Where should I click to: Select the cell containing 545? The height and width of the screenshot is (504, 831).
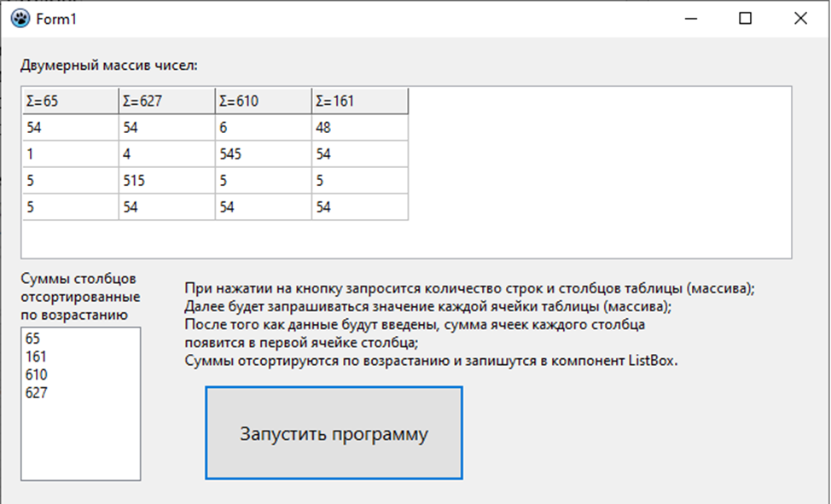coord(264,154)
